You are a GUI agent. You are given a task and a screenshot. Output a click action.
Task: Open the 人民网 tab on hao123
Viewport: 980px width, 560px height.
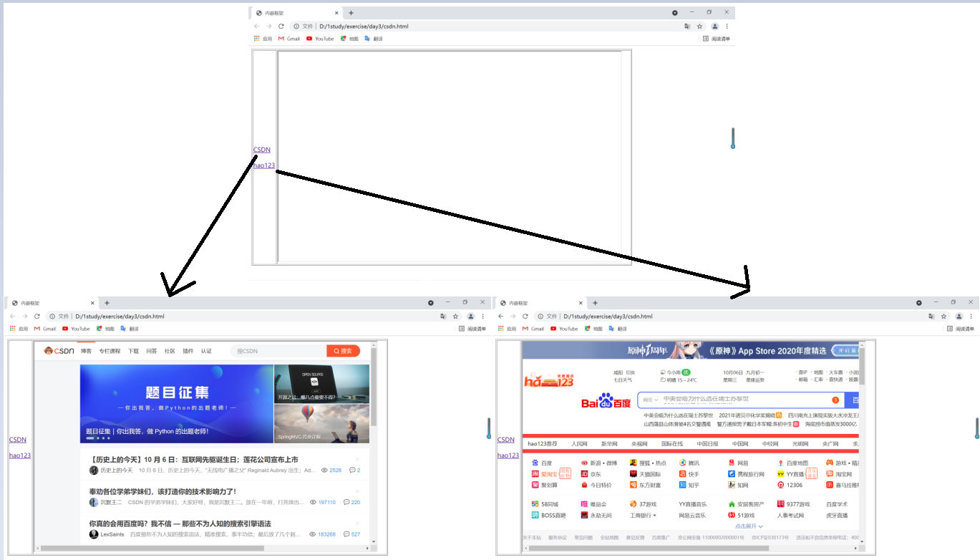(579, 444)
